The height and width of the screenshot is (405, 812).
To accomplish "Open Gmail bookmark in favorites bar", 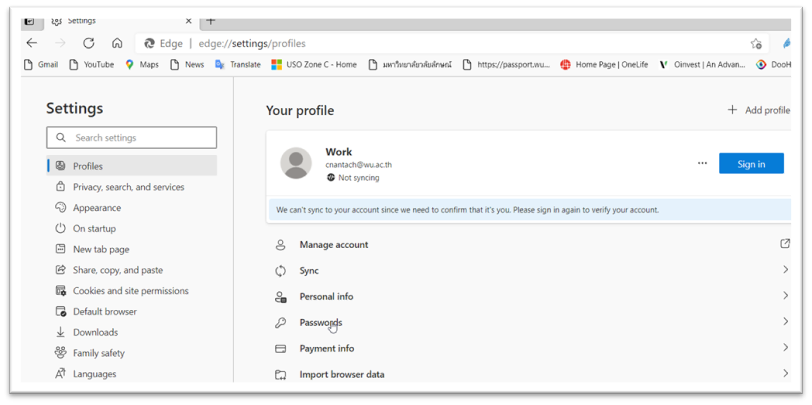I will [x=40, y=64].
